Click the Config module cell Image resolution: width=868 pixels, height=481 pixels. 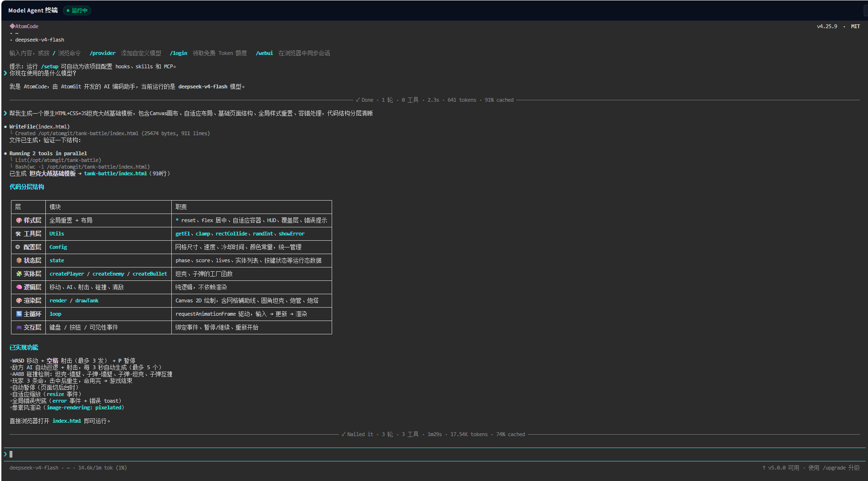coord(58,247)
